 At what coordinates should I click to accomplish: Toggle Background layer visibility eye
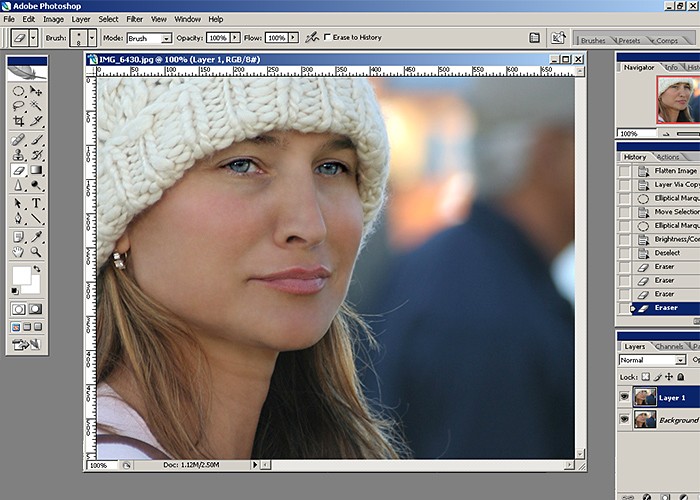point(624,420)
